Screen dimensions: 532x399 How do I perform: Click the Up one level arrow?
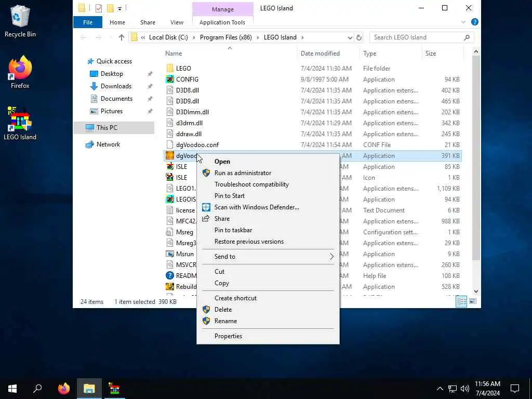pyautogui.click(x=122, y=37)
